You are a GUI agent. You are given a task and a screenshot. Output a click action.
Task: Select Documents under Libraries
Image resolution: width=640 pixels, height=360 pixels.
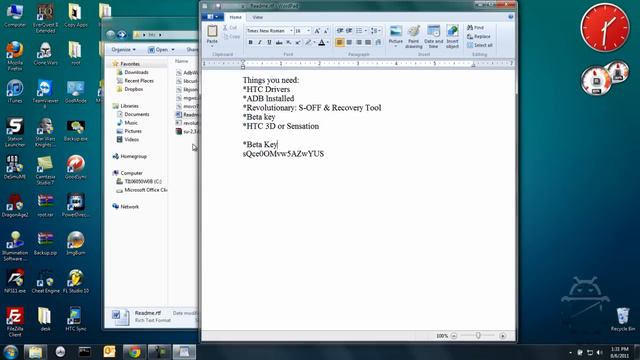click(x=133, y=114)
